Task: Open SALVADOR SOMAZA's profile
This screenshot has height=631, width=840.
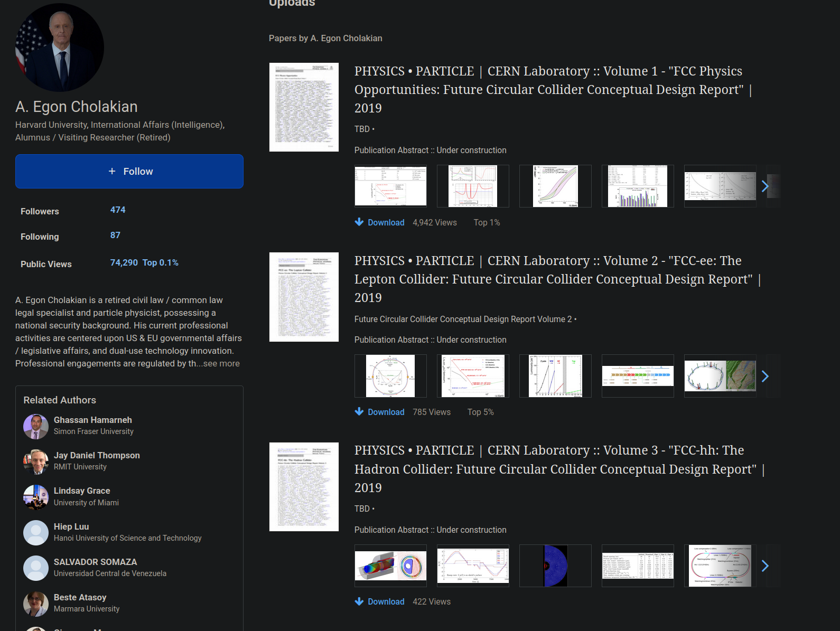Action: (x=95, y=562)
